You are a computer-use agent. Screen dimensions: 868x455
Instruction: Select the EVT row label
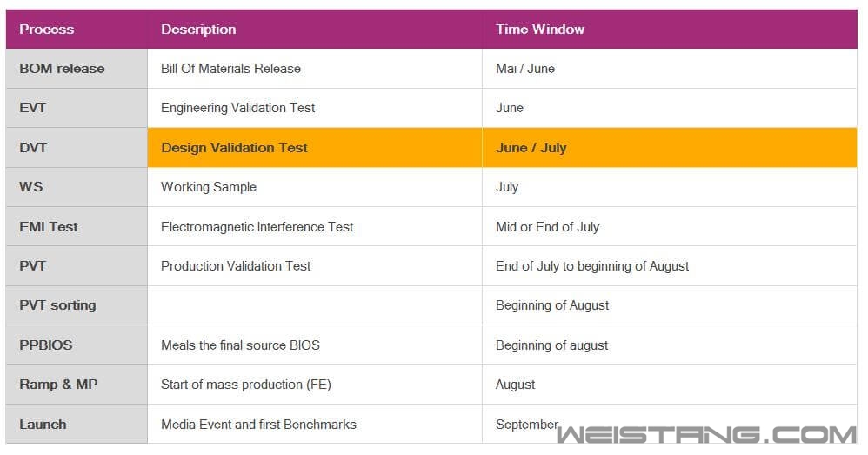(33, 108)
